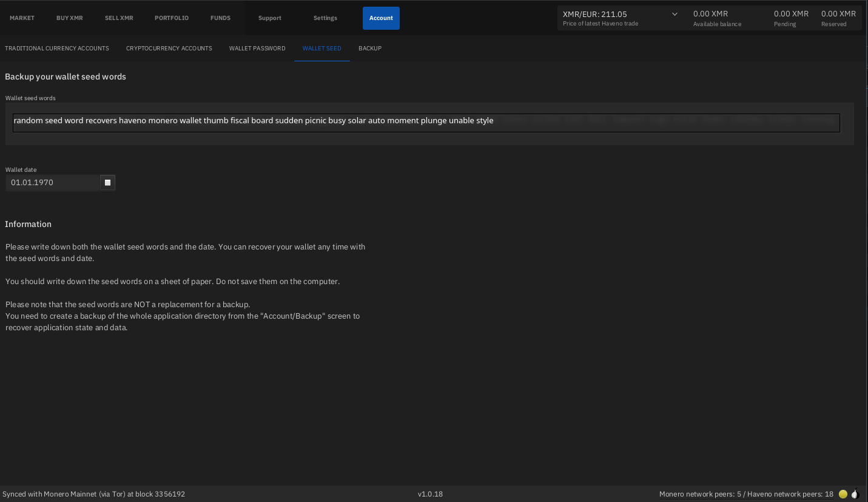868x502 pixels.
Task: Click the Price of latest Haveno trade label
Action: coord(601,24)
